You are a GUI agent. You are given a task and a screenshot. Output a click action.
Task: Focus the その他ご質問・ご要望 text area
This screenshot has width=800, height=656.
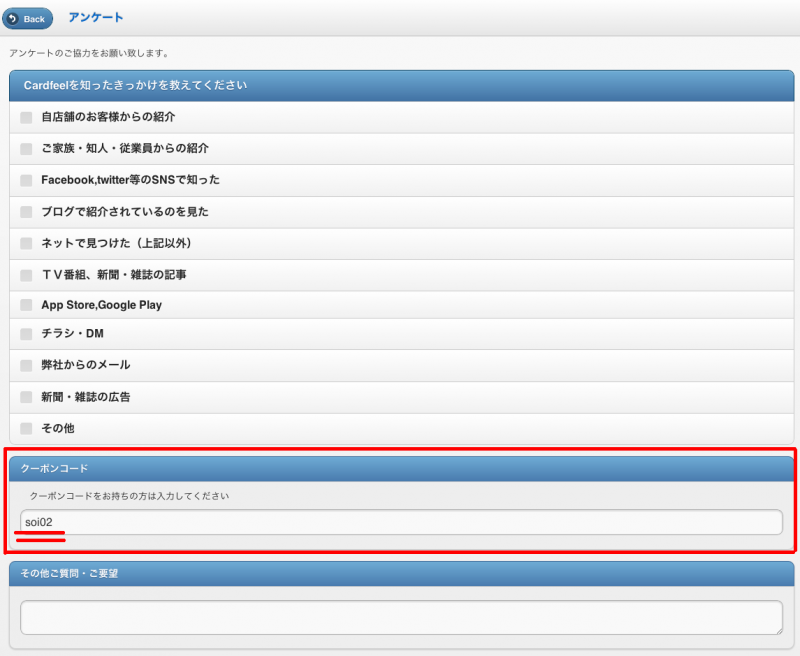[x=402, y=618]
